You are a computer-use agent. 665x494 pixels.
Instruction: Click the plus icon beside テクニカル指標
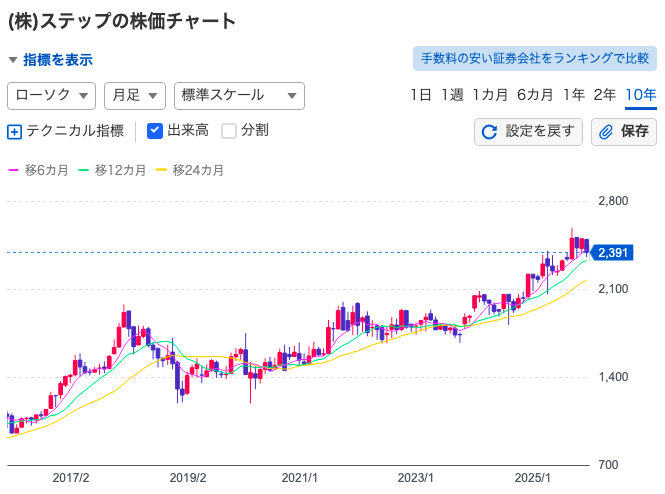14,131
